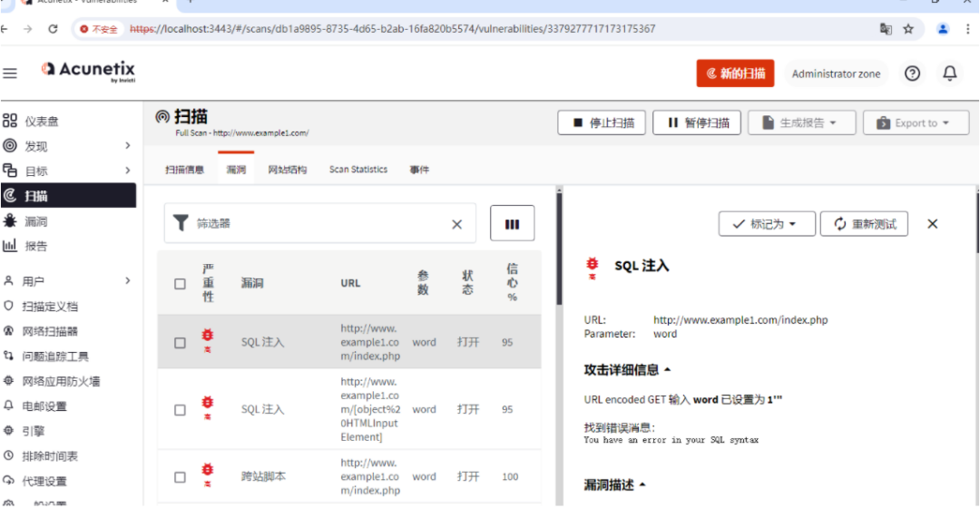The width and height of the screenshot is (980, 528).
Task: Click the 不安全 site security indicator
Action: [x=99, y=29]
